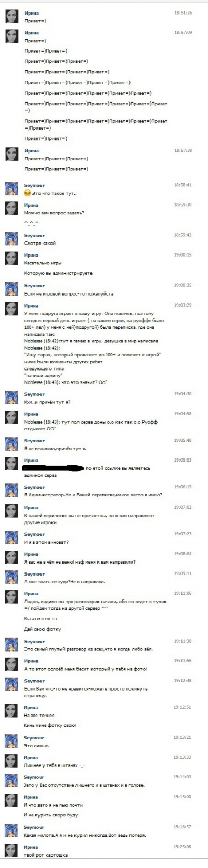Open Seymour name above "Это лишнее."

[x=34, y=737]
